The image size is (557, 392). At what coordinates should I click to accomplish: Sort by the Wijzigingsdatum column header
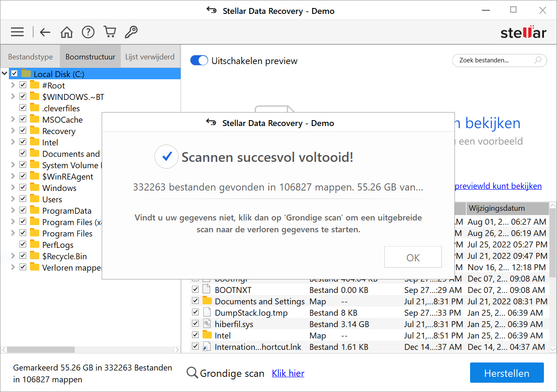[507, 208]
